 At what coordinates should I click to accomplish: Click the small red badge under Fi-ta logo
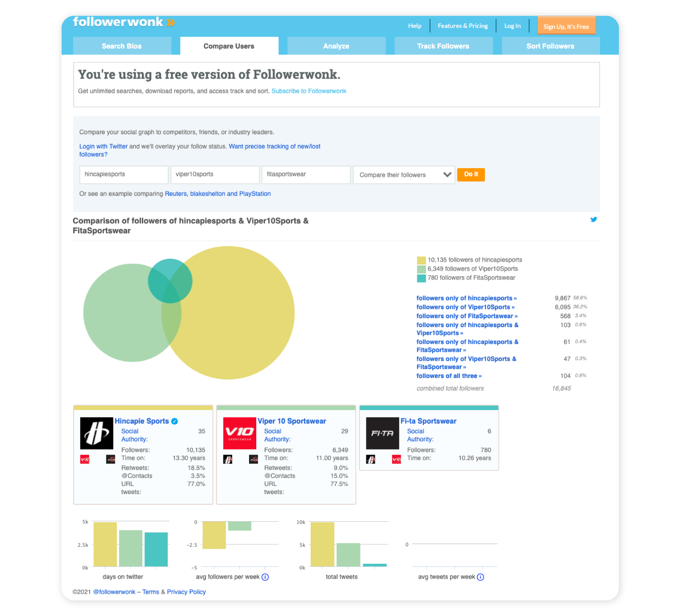pyautogui.click(x=396, y=459)
